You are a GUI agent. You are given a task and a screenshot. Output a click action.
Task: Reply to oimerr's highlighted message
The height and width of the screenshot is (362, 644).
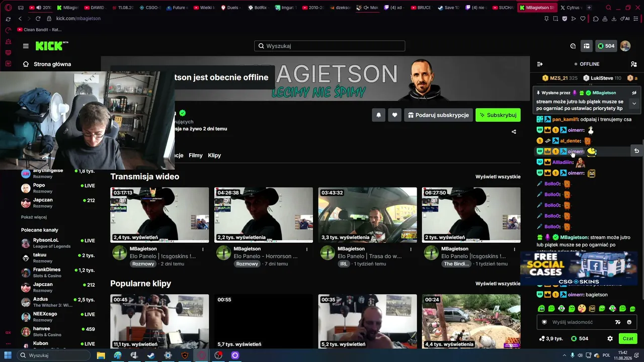636,151
